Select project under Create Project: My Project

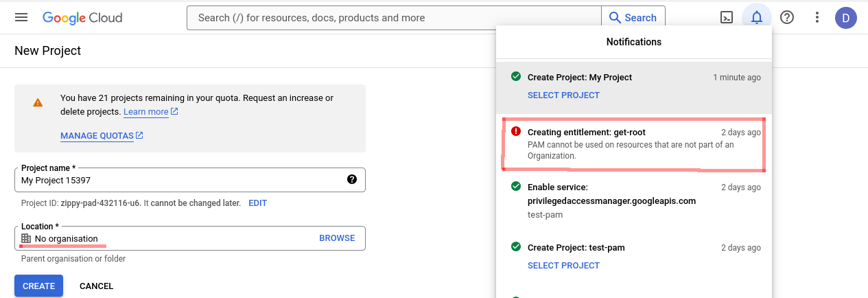point(563,95)
